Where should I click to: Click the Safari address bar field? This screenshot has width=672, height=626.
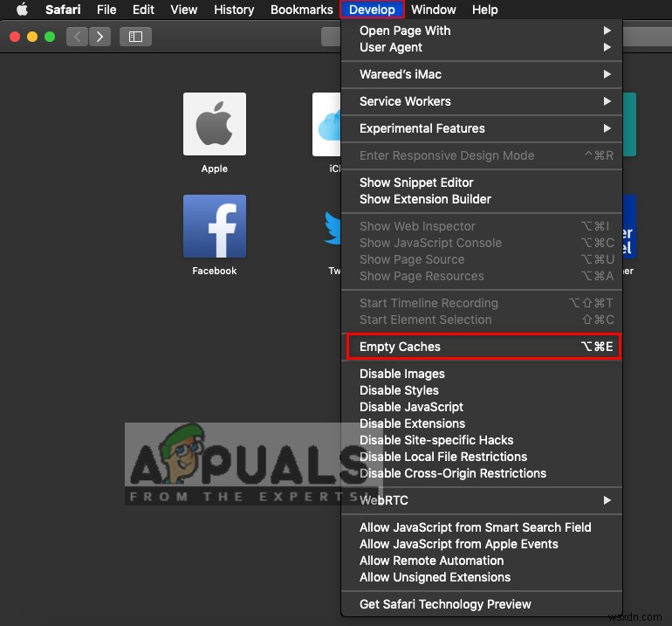click(332, 37)
